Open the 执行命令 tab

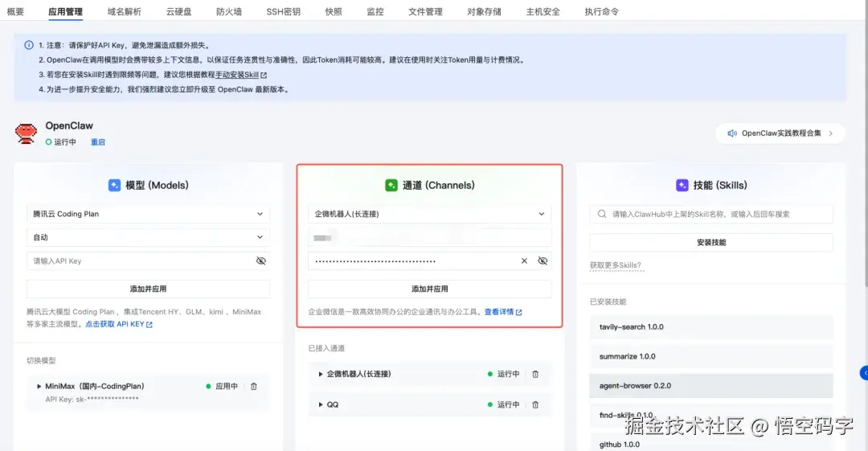(x=601, y=11)
